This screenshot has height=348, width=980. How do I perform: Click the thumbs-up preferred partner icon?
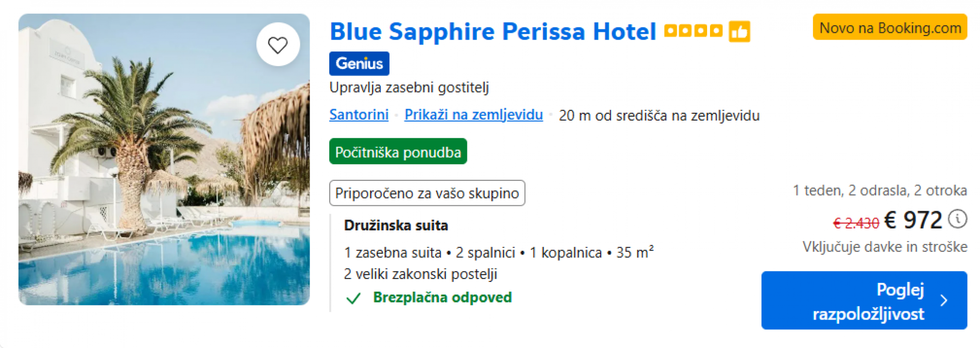(739, 31)
